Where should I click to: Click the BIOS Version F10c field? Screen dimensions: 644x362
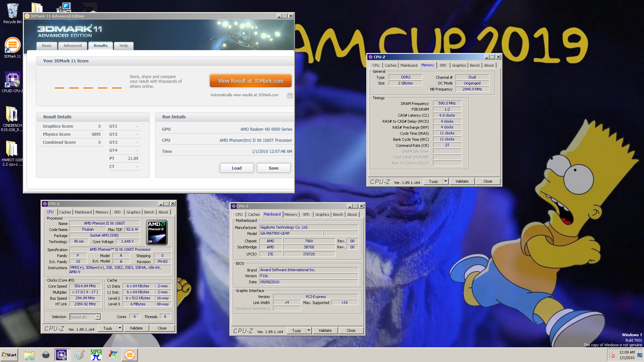click(x=309, y=276)
